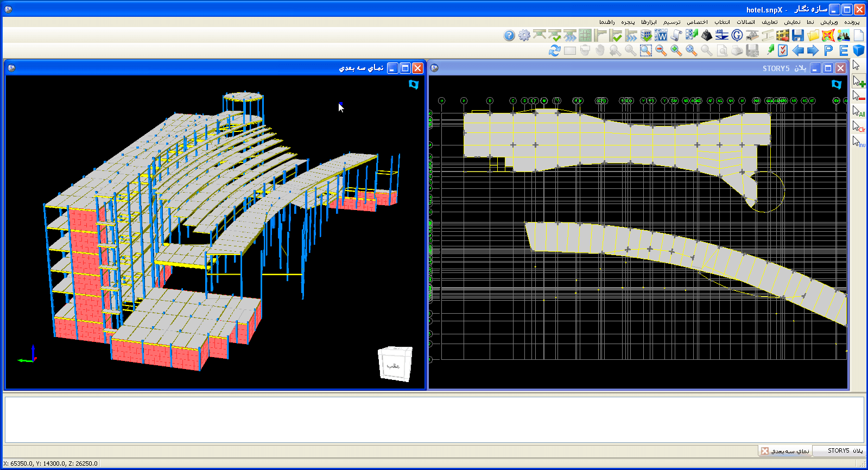Click the 3D orientation cube labeled عقب

pos(395,364)
